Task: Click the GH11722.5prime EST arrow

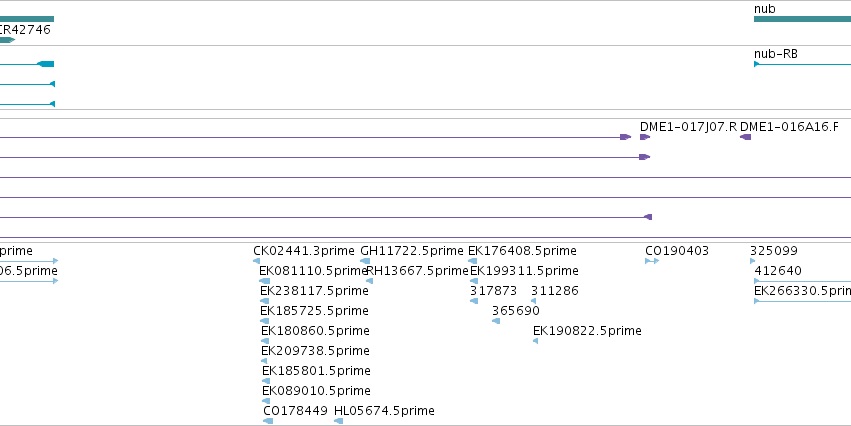Action: [x=365, y=261]
